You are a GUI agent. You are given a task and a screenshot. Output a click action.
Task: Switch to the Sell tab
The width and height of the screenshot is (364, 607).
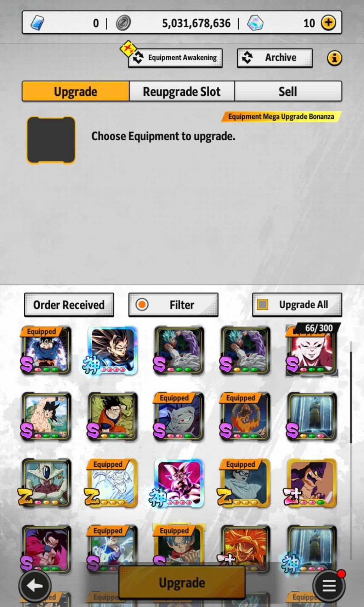(x=288, y=91)
